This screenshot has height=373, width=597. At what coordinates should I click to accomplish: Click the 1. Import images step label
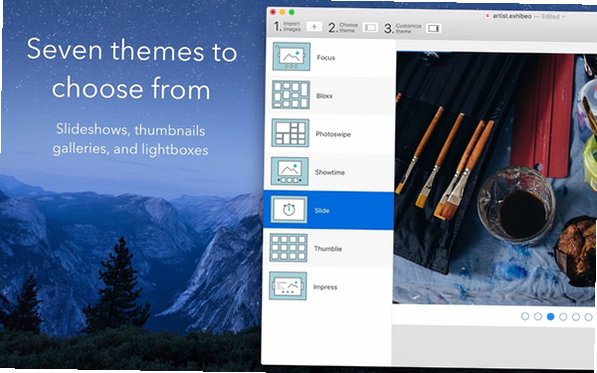point(287,26)
